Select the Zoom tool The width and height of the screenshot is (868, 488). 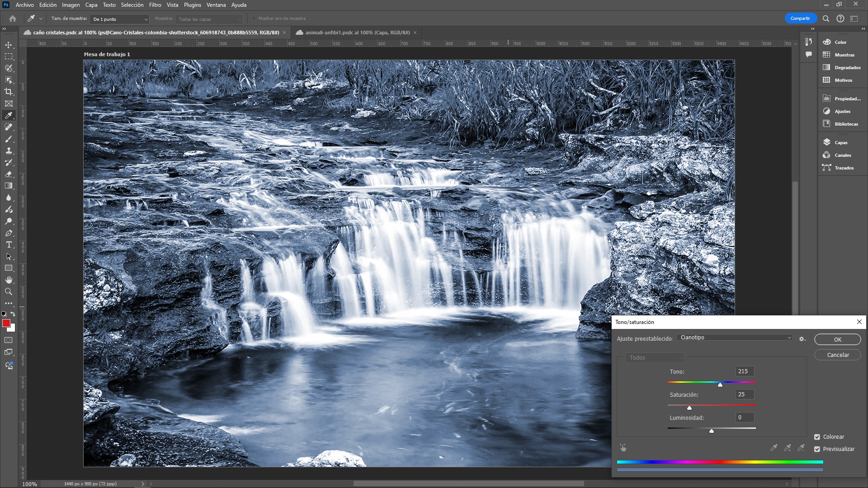[x=9, y=292]
